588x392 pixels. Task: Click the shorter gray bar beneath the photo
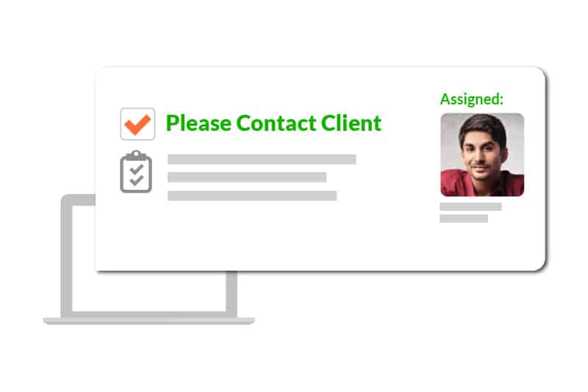tap(464, 218)
